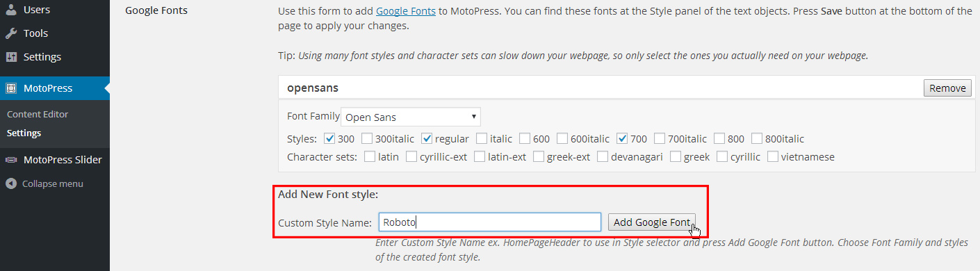This screenshot has height=271, width=980.
Task: Uncheck the regular style checkbox
Action: pyautogui.click(x=427, y=138)
